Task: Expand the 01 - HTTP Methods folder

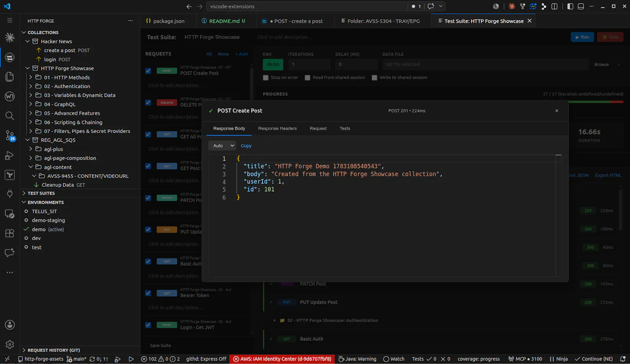Action: click(31, 77)
